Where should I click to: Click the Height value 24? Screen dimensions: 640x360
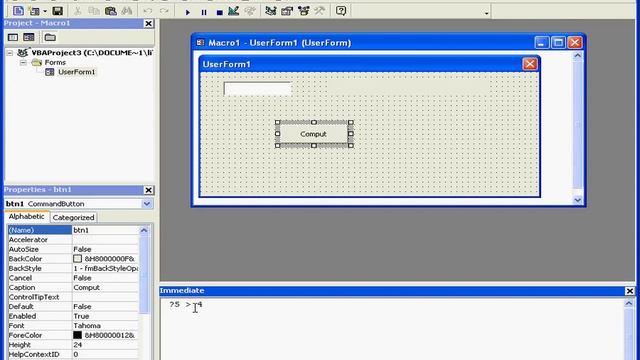[x=105, y=345]
